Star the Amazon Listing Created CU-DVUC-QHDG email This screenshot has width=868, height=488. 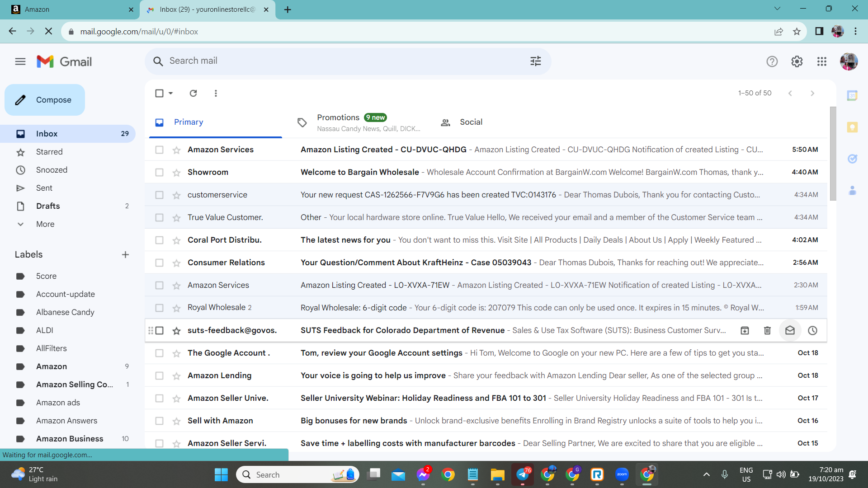(176, 150)
